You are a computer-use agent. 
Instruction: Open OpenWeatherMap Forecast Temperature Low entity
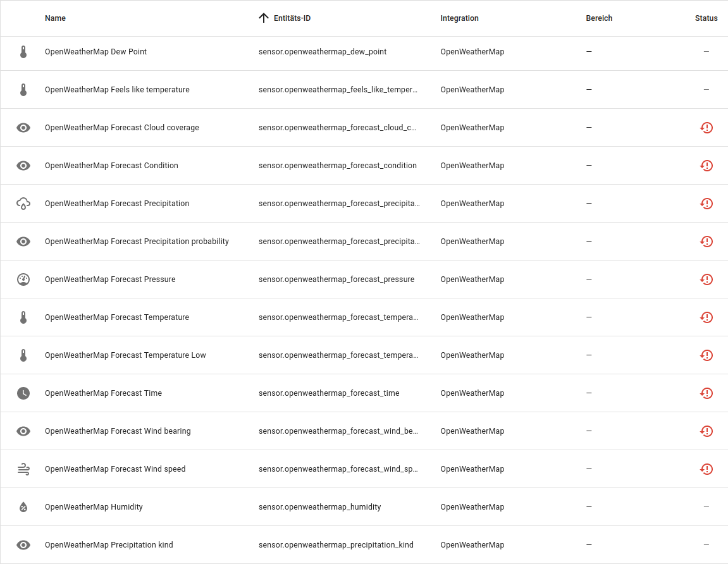click(x=125, y=355)
